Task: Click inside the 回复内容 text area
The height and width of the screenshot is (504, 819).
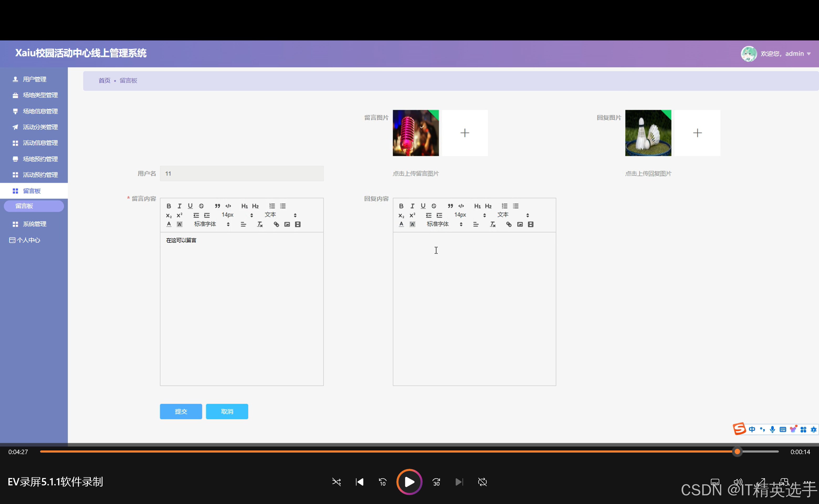Action: click(x=474, y=309)
